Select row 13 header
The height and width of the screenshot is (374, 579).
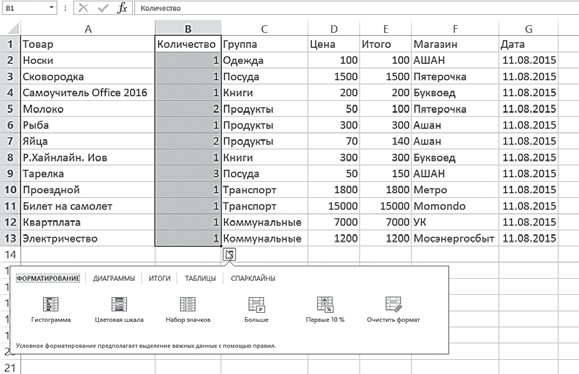10,238
